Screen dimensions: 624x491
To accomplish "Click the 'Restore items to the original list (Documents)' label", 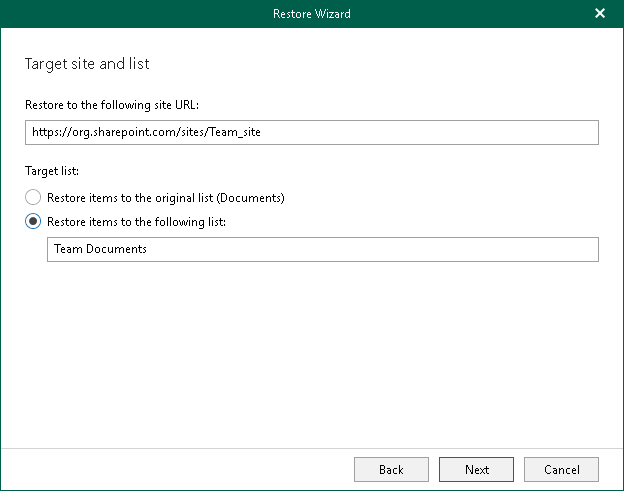I will 165,198.
